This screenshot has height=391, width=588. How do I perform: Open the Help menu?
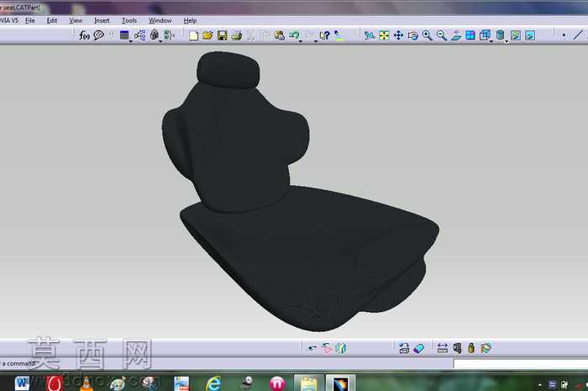pos(190,21)
